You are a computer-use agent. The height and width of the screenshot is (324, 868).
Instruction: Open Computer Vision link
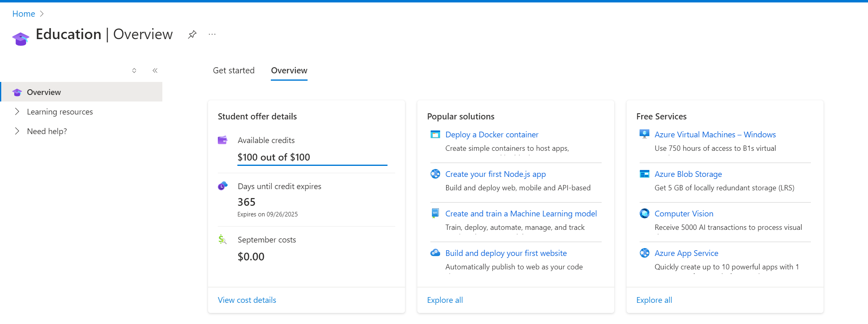pyautogui.click(x=684, y=214)
